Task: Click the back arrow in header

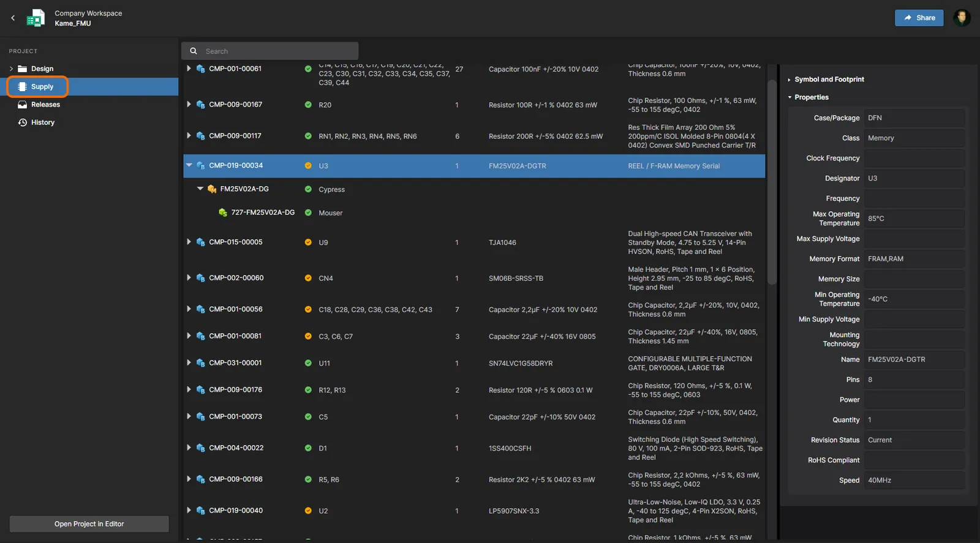Action: tap(13, 18)
